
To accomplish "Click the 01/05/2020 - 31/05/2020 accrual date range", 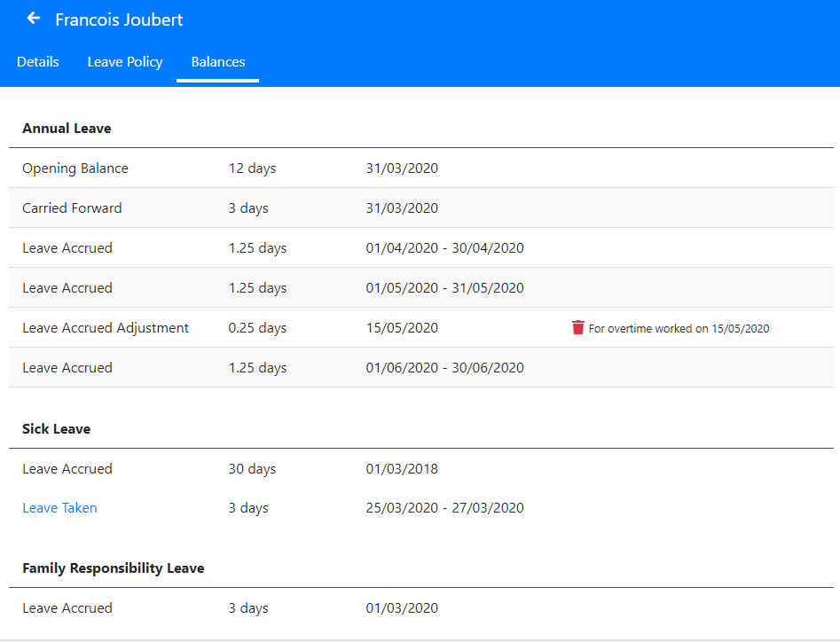I will pos(444,288).
